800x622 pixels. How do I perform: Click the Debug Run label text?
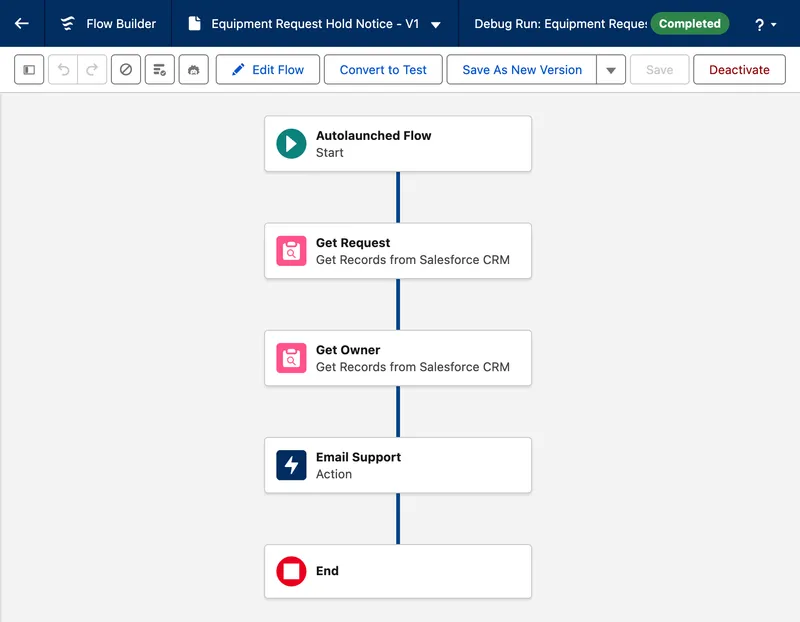(560, 24)
